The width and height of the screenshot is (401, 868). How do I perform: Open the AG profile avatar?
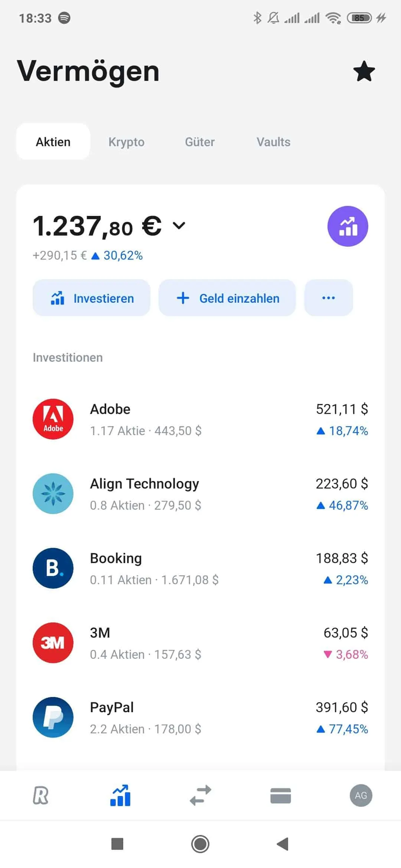pos(361,796)
